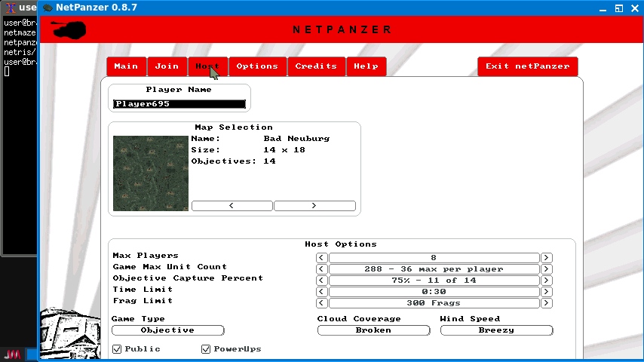Image resolution: width=644 pixels, height=362 pixels.
Task: Open the Main tab
Action: (127, 66)
